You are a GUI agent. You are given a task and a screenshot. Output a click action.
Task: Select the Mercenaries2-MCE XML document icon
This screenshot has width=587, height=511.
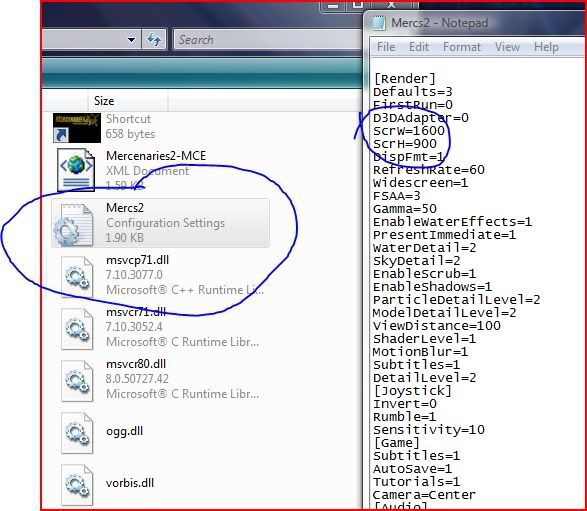(x=76, y=170)
